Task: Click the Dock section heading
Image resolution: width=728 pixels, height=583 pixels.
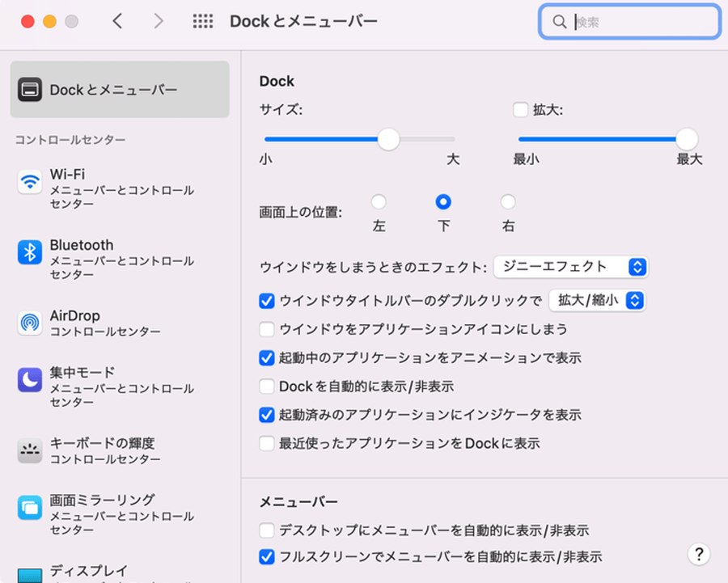Action: (x=277, y=81)
